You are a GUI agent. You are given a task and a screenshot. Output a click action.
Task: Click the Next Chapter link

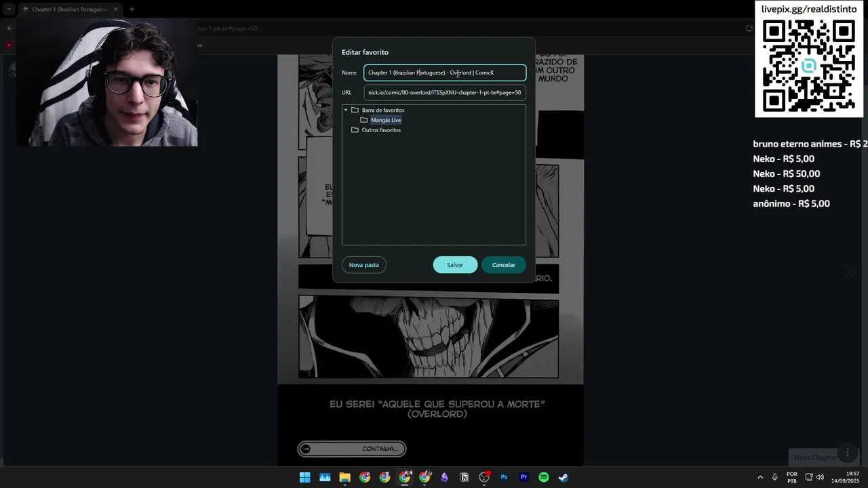(x=815, y=457)
